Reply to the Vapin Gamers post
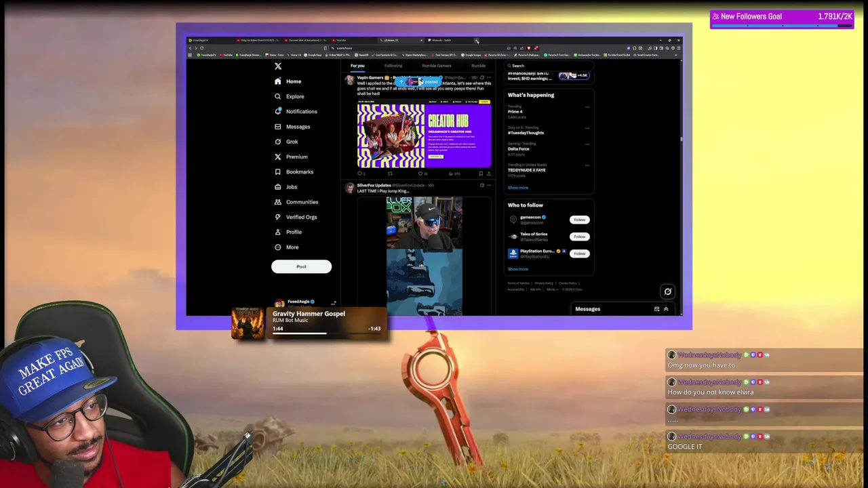The height and width of the screenshot is (488, 868). point(361,174)
